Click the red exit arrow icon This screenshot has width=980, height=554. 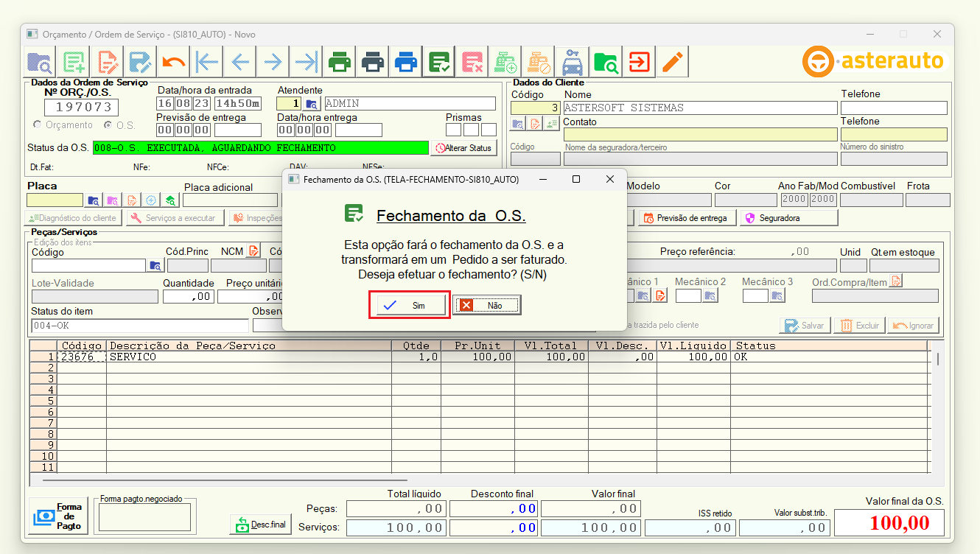(639, 62)
